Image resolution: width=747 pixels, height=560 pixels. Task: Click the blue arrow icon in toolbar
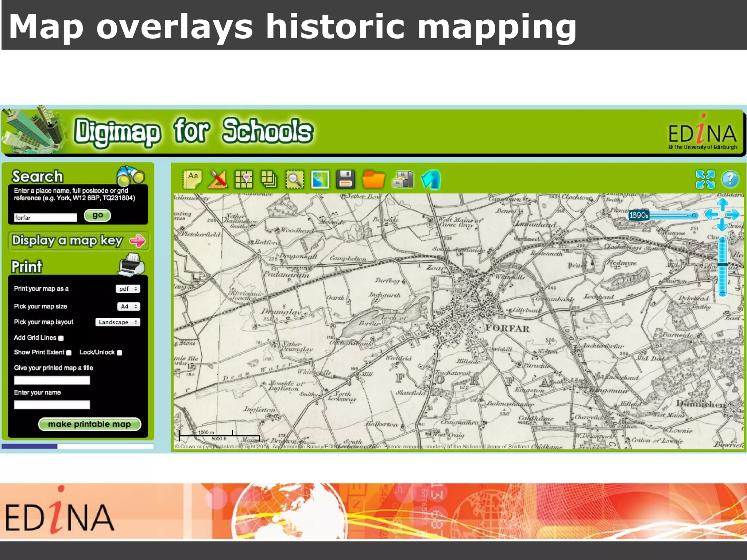click(431, 180)
